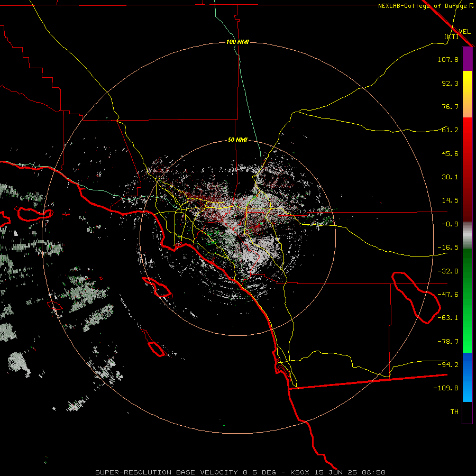
Task: Select the -78.7 scale value
Action: coord(448,342)
